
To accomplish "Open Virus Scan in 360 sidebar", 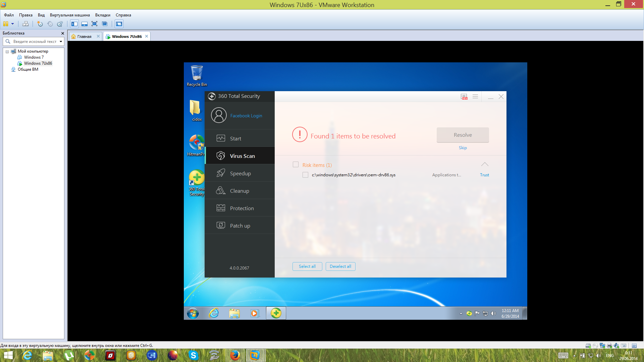I will tap(239, 156).
